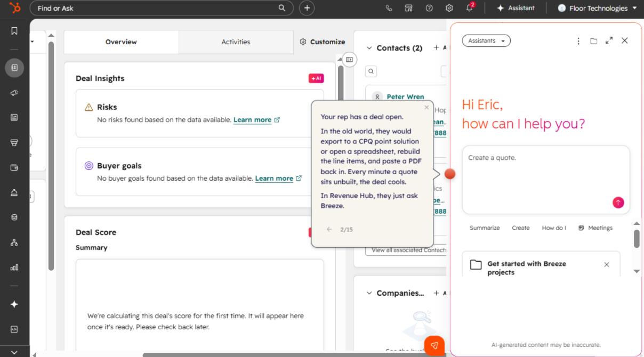Open the Content sidebar icon
The image size is (644, 357).
14,118
